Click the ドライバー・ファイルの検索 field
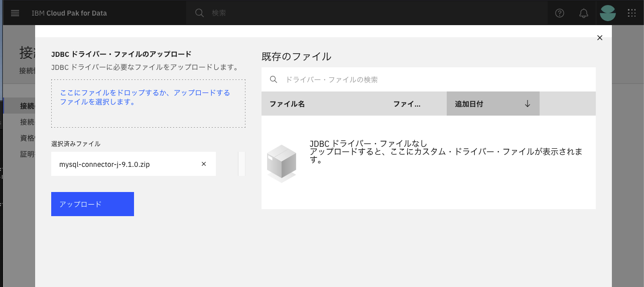The image size is (644, 287). (429, 79)
